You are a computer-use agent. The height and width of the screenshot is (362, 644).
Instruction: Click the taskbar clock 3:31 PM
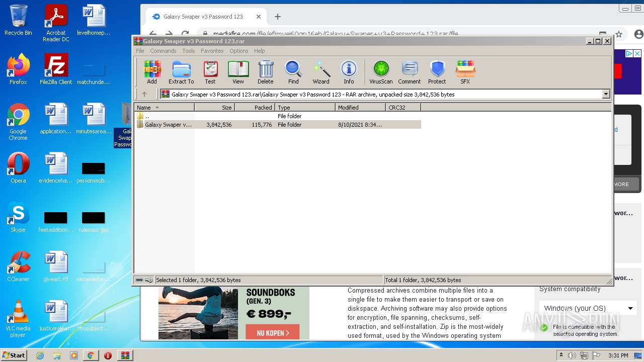[618, 355]
